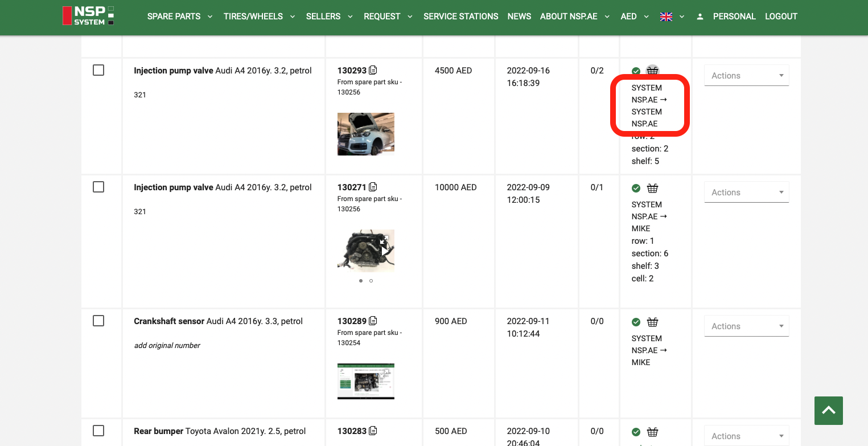Open Actions dropdown for SKU 130293
The height and width of the screenshot is (446, 868).
tap(746, 76)
